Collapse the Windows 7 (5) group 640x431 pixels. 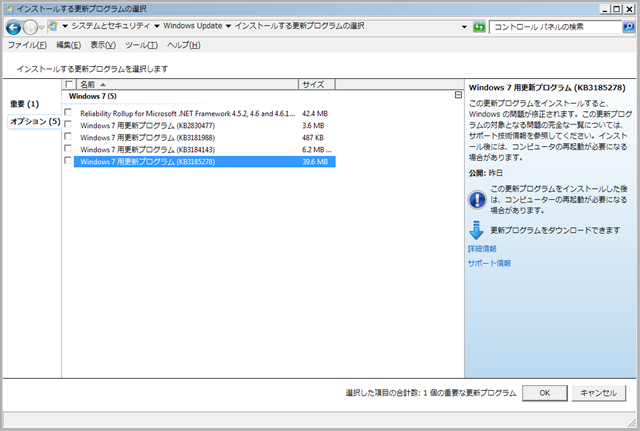point(458,95)
